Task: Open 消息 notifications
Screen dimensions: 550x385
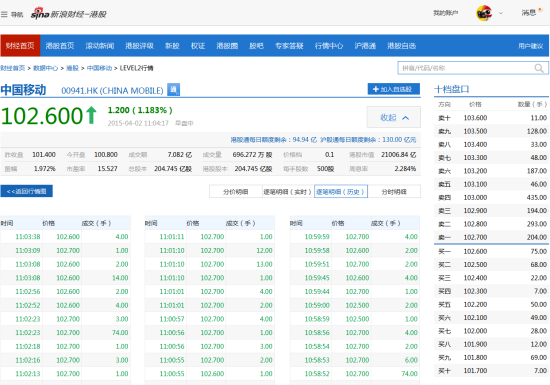Action: coord(529,13)
